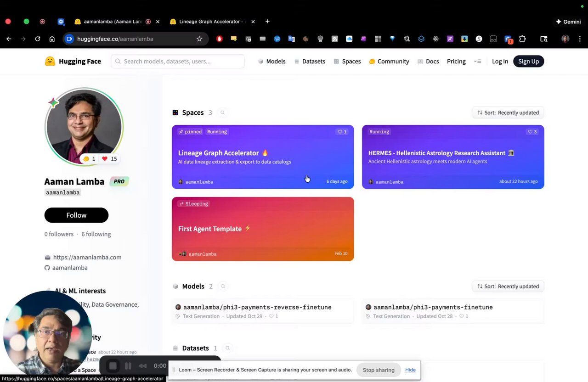Image resolution: width=588 pixels, height=382 pixels.
Task: Open the search icon next to Models 2
Action: (223, 286)
